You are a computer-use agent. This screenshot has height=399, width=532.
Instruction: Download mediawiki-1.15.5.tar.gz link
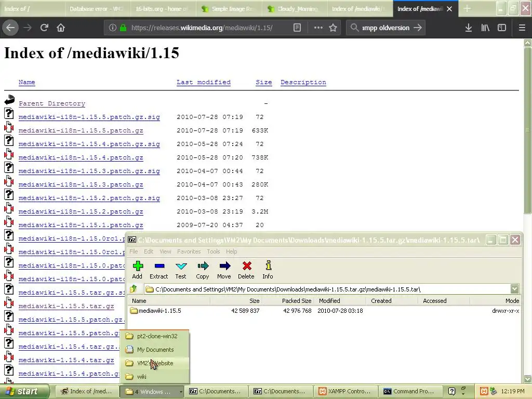click(66, 306)
